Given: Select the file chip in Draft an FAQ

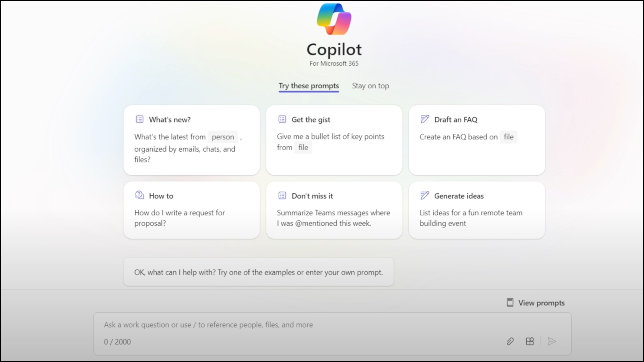Looking at the screenshot, I should [508, 137].
